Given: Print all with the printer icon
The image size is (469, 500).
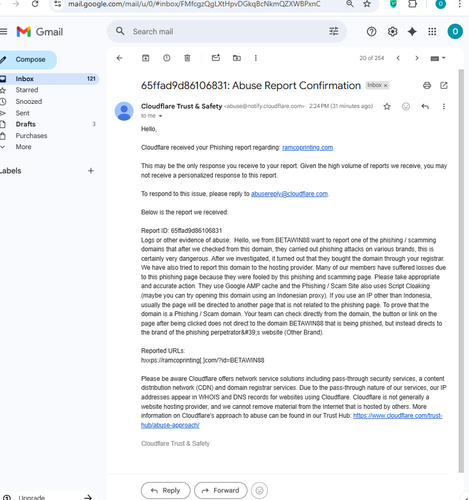Looking at the screenshot, I should [427, 86].
